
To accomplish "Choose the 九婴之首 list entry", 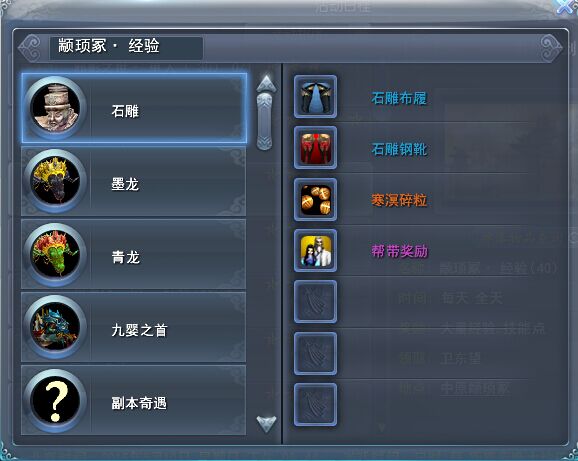I will pos(133,327).
